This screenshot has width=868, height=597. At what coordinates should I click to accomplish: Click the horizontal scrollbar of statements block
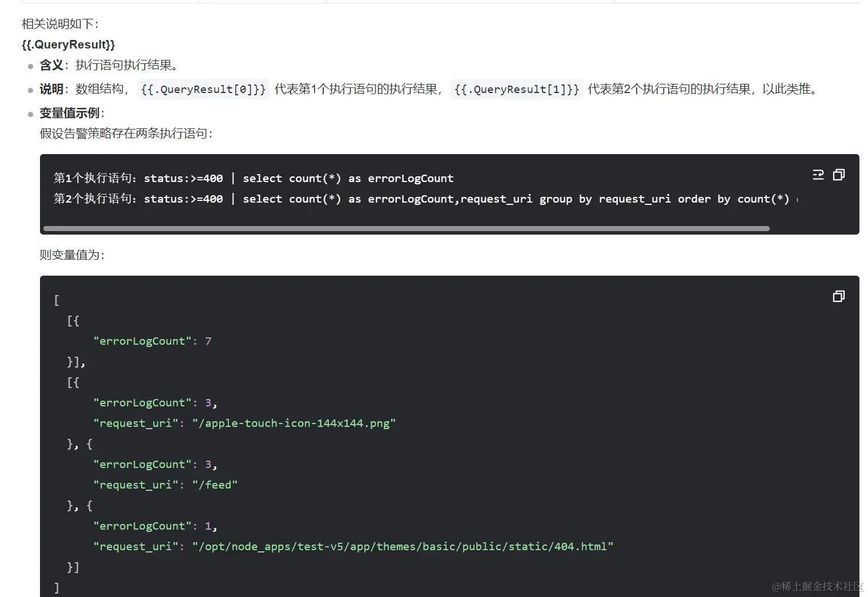coord(407,228)
